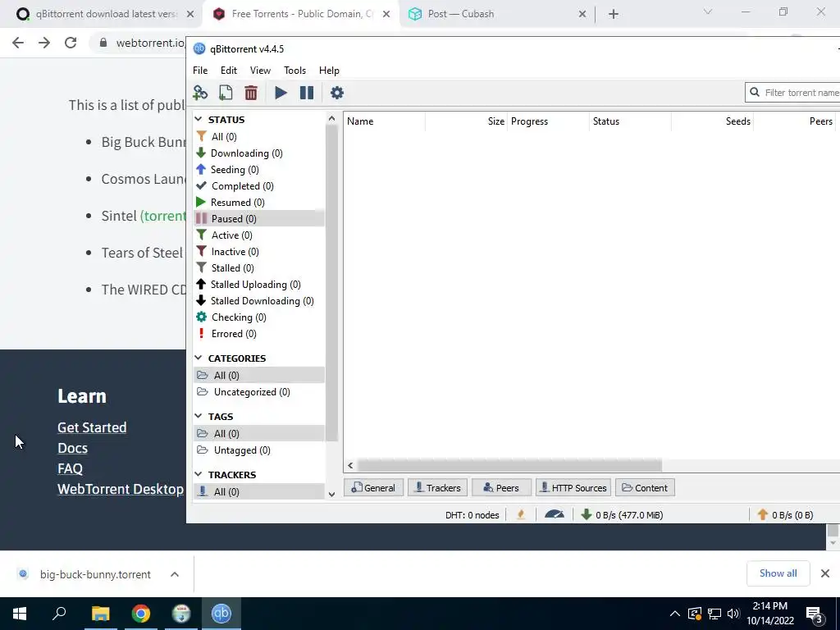Select All (0) under Tags
Viewport: 840px width, 630px height.
point(259,434)
